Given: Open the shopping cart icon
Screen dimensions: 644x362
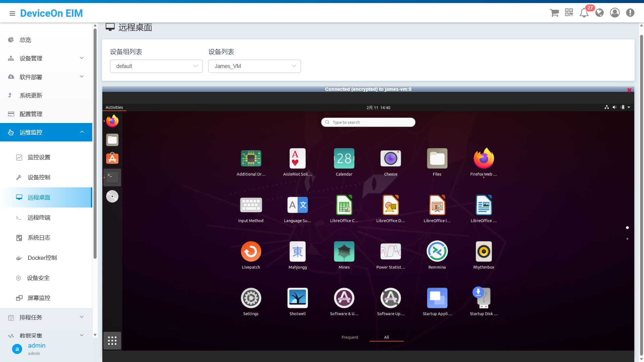Looking at the screenshot, I should [554, 13].
